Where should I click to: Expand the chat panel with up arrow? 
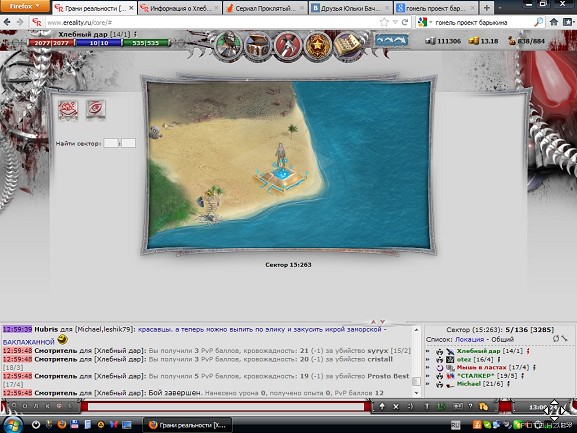coord(373,322)
